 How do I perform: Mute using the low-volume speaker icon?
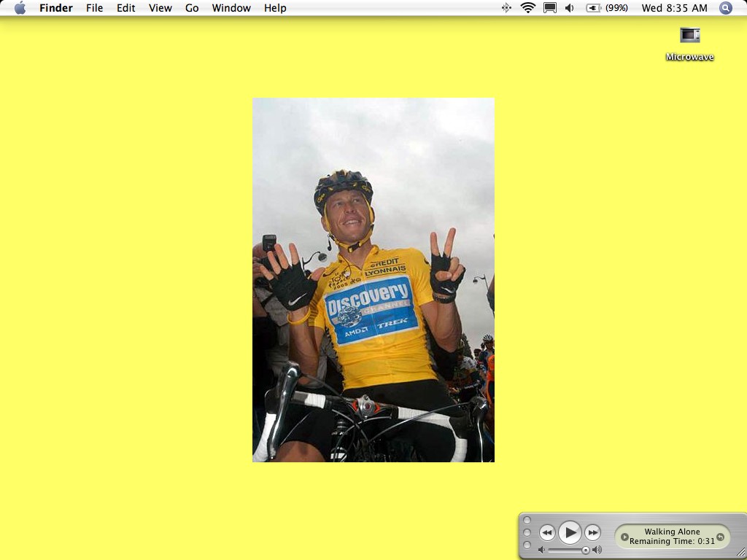coord(541,550)
